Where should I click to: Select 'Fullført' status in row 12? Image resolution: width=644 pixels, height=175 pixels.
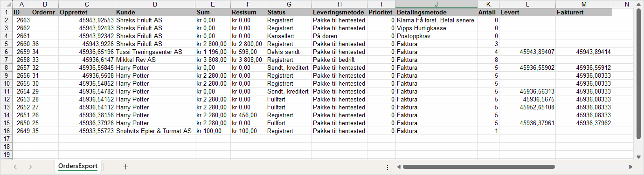289,99
